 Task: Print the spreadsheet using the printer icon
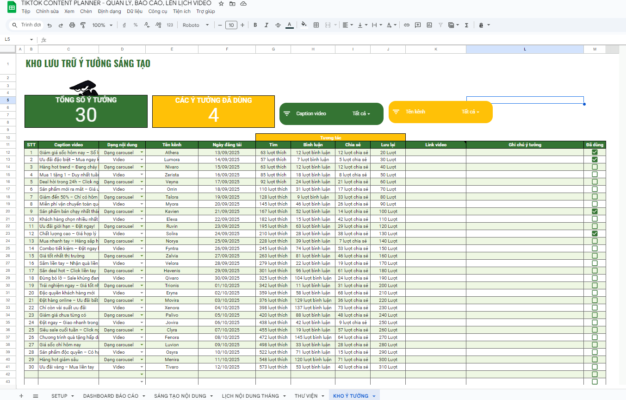pyautogui.click(x=72, y=25)
